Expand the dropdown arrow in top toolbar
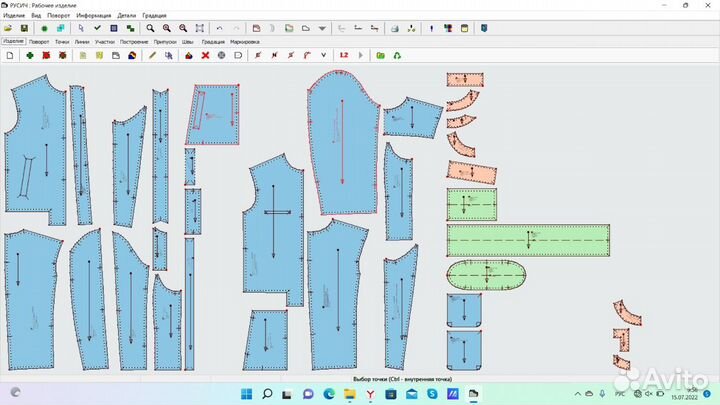Screen dimensions: 720x405 (x=322, y=28)
